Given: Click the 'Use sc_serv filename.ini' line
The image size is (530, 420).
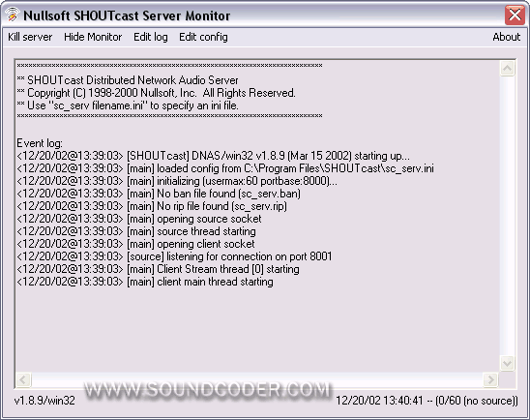Looking at the screenshot, I should point(128,105).
